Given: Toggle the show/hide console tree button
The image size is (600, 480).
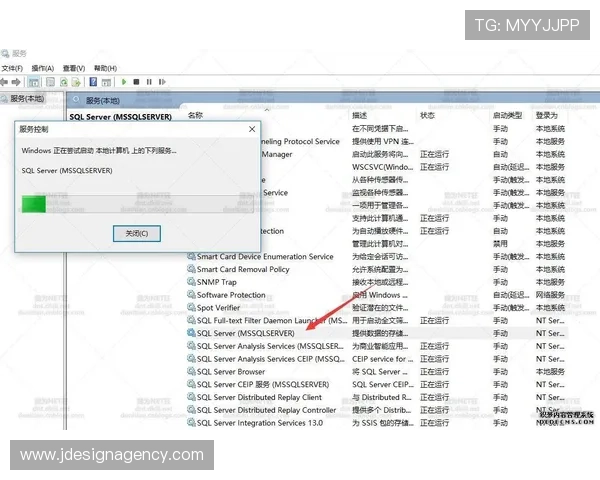Looking at the screenshot, I should [x=34, y=82].
